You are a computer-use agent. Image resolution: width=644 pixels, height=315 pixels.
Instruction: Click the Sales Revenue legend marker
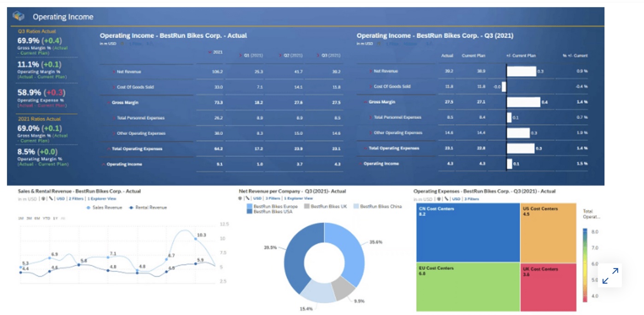(x=88, y=208)
